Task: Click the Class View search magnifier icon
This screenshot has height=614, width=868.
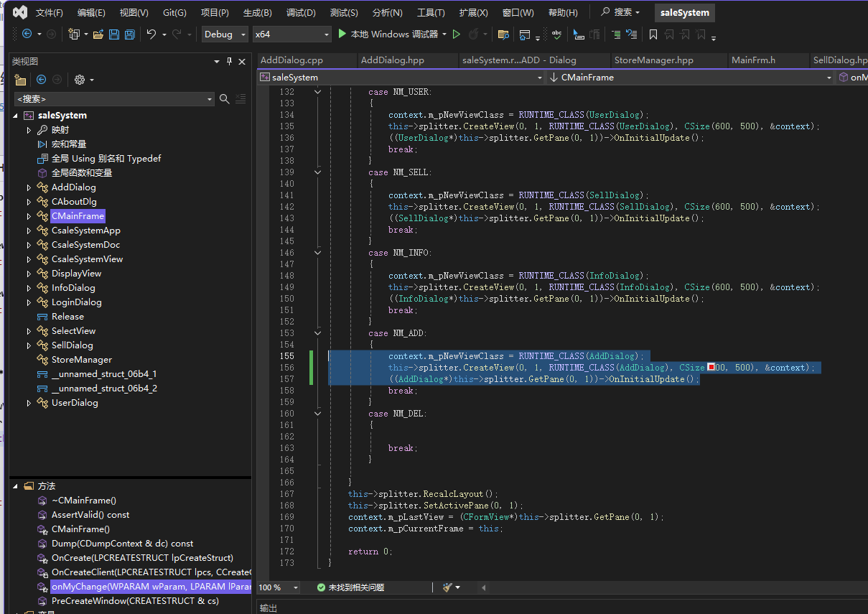Action: point(225,99)
